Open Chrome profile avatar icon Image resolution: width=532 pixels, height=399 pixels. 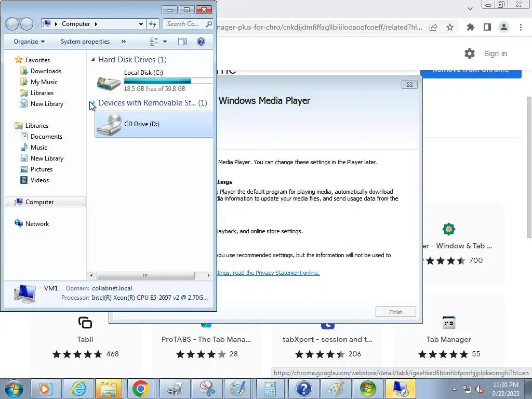[x=504, y=27]
